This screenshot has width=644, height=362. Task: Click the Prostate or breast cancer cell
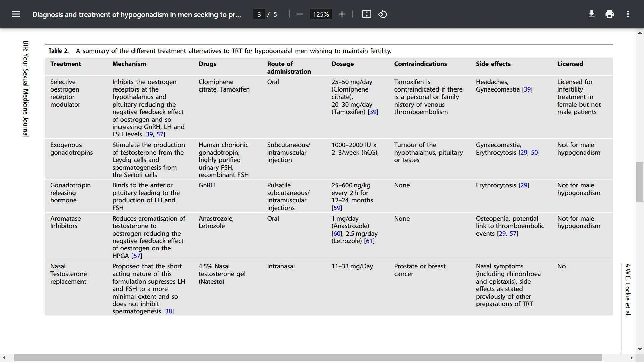tap(420, 270)
